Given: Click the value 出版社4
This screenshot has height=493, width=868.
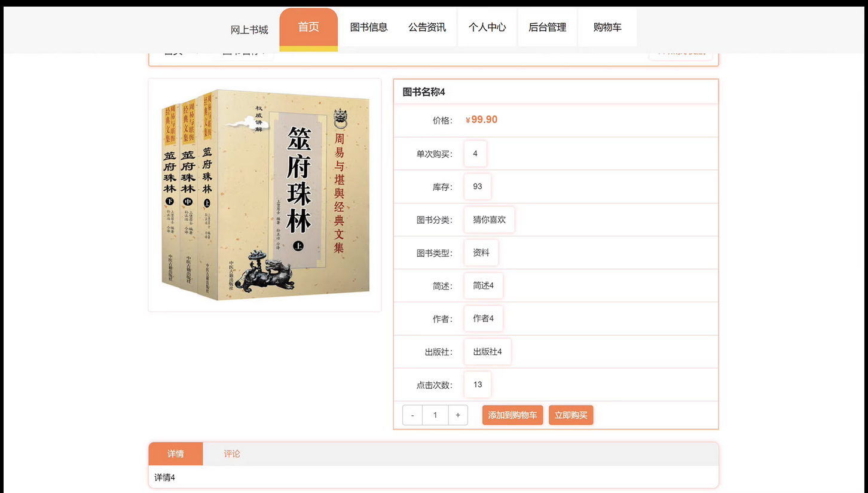Looking at the screenshot, I should pyautogui.click(x=488, y=352).
